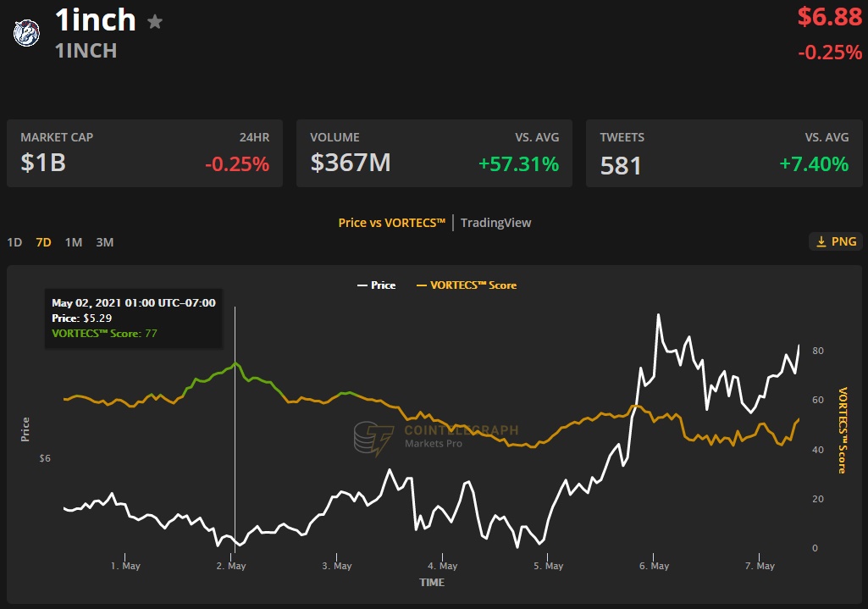The image size is (868, 609).
Task: Click the TIME axis title
Action: [432, 583]
